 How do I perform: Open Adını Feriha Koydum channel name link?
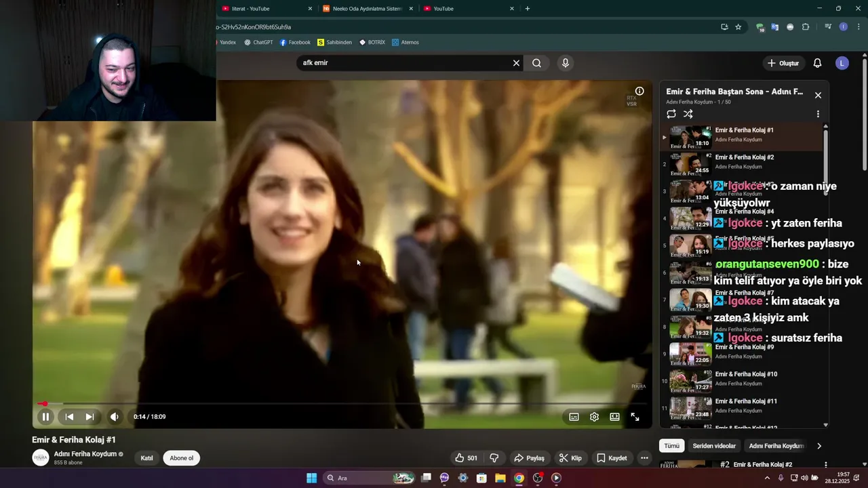(85, 454)
